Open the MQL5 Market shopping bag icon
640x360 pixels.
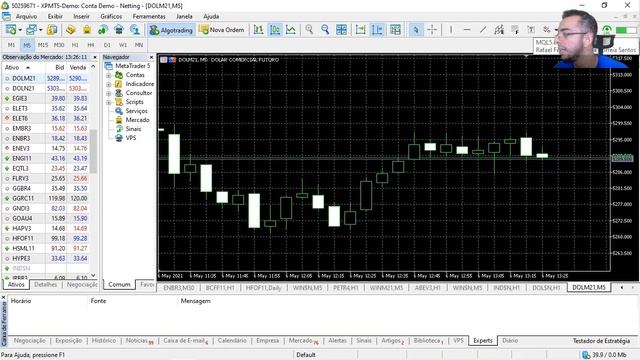click(87, 30)
